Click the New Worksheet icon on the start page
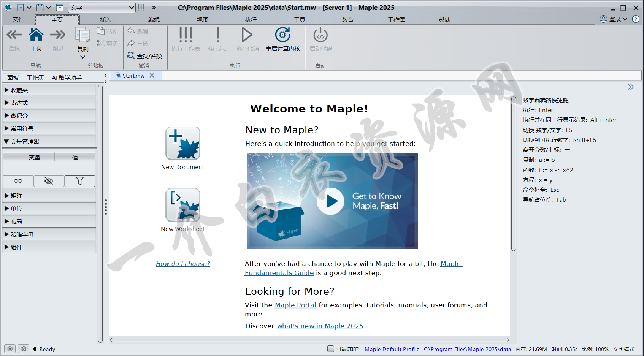This screenshot has height=356, width=644. [x=182, y=205]
